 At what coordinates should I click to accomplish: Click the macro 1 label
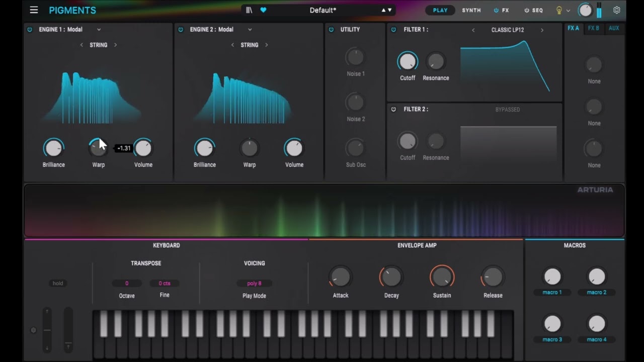tap(552, 293)
